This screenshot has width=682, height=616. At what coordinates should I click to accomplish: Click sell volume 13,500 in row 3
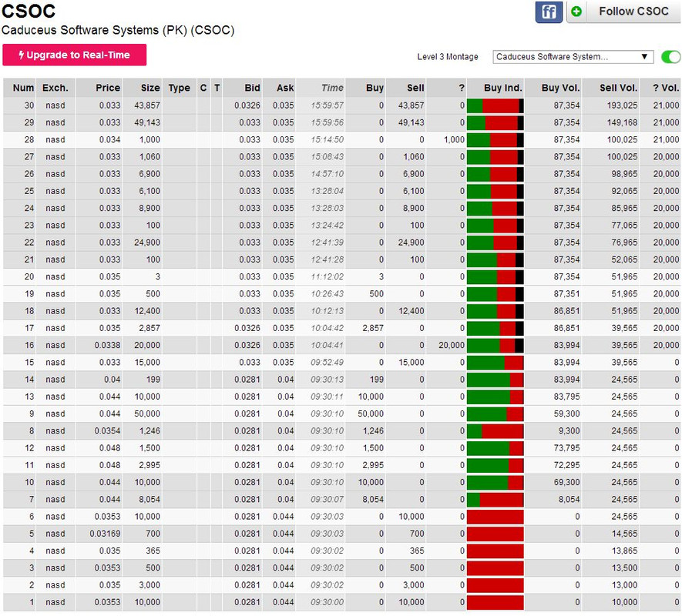(x=624, y=568)
